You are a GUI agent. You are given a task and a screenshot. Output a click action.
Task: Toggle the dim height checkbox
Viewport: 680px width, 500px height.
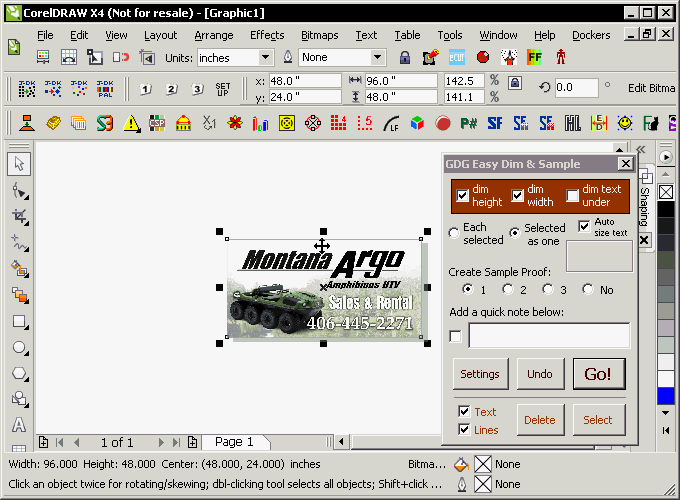click(462, 196)
